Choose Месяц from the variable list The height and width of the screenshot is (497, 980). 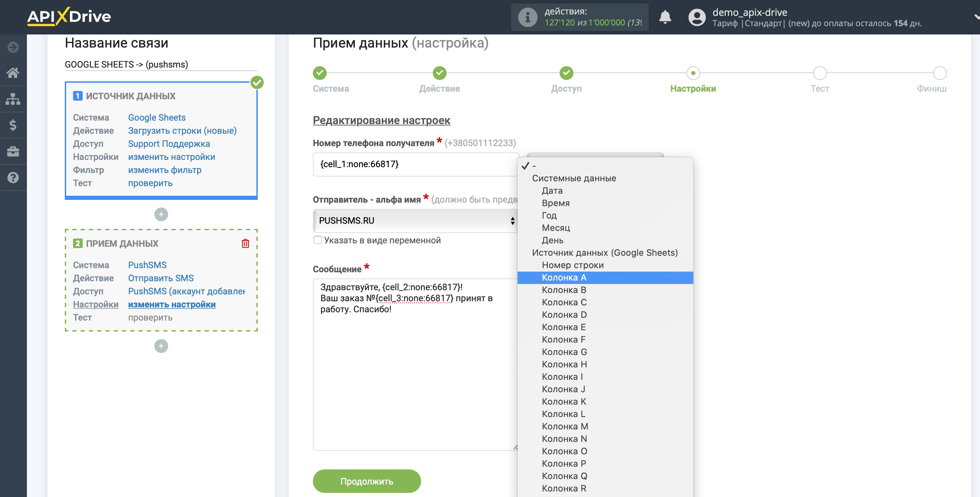click(605, 228)
